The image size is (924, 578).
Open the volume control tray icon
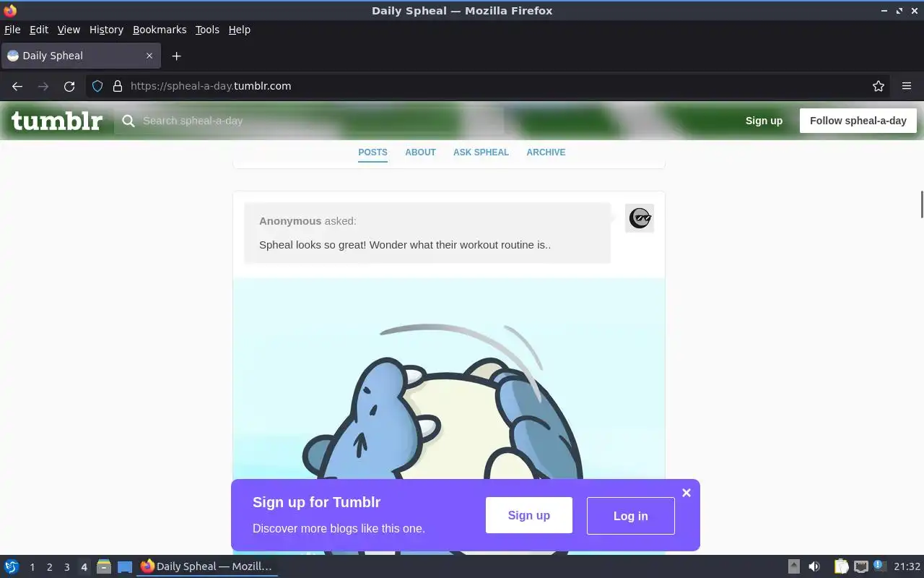[x=814, y=566]
